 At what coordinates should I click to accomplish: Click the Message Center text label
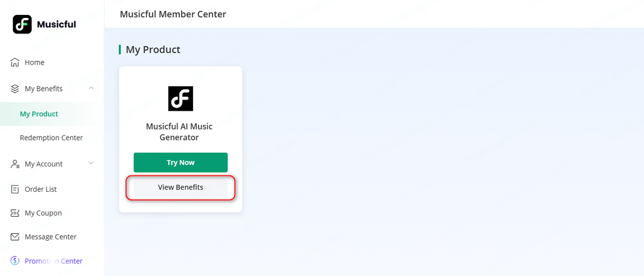tap(51, 237)
